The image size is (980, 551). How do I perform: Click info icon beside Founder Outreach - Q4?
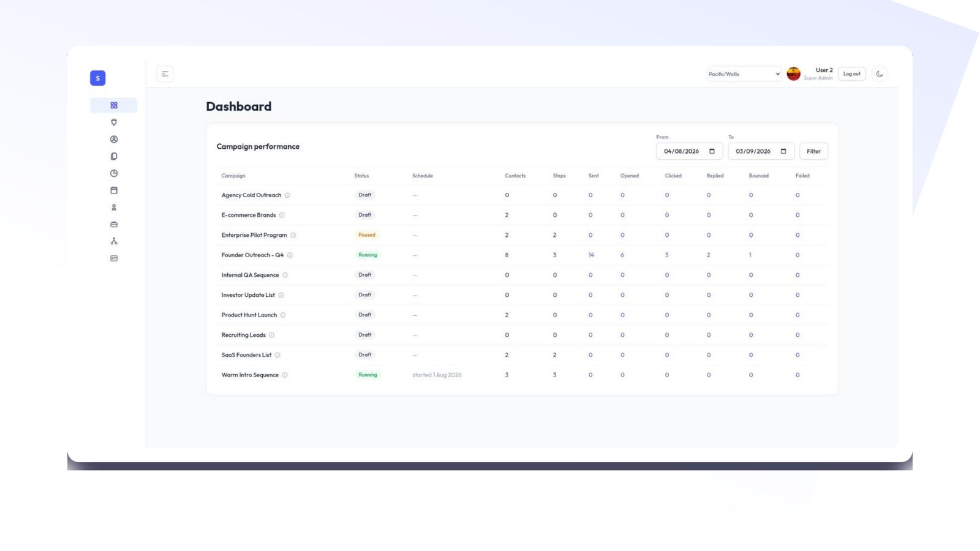[290, 255]
